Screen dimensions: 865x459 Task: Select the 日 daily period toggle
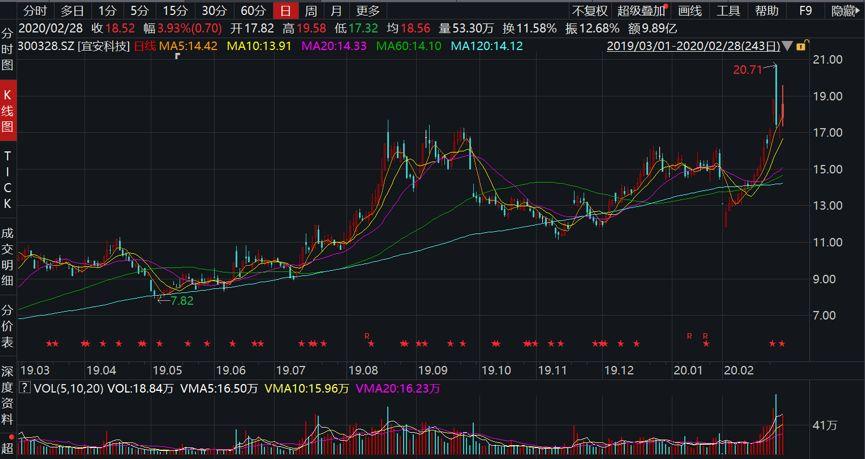coord(285,10)
